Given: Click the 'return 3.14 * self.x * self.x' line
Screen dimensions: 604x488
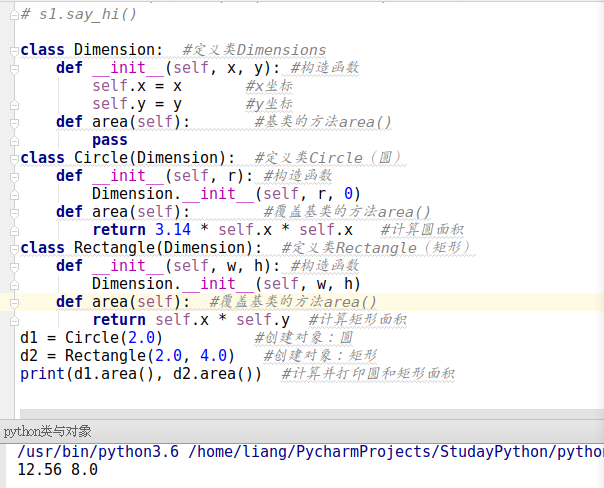Looking at the screenshot, I should pos(223,230).
